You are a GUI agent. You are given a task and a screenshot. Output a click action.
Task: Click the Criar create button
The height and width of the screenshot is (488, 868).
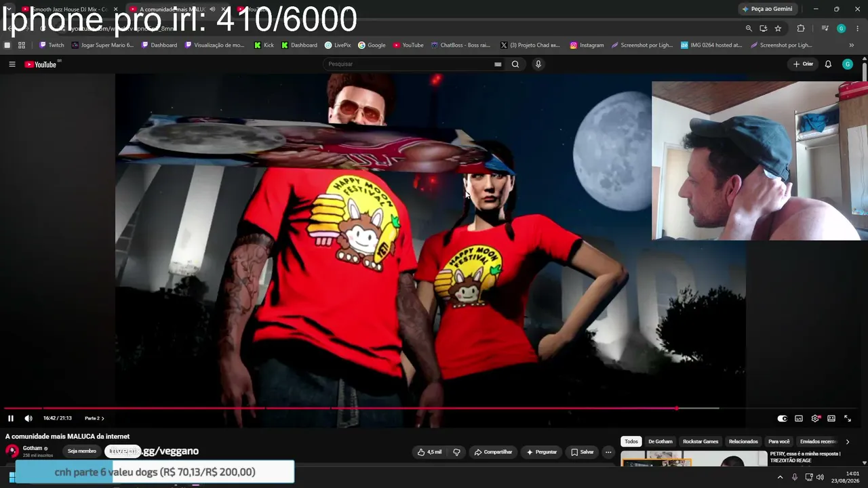(x=803, y=64)
